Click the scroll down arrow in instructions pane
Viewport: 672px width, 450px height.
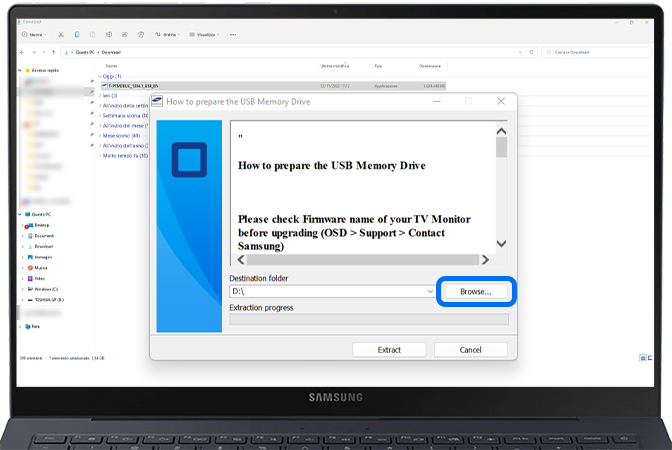[501, 243]
